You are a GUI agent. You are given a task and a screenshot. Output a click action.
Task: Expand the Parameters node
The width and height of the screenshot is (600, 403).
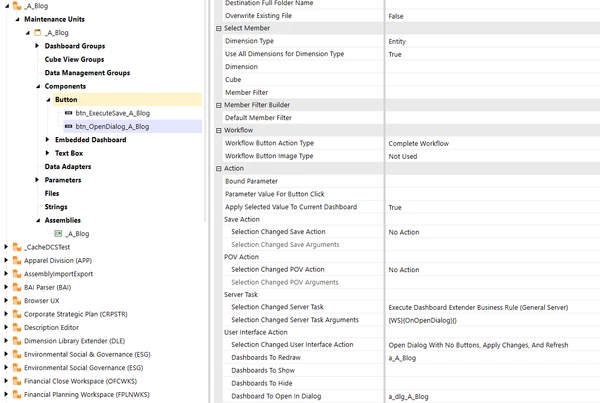tap(37, 180)
